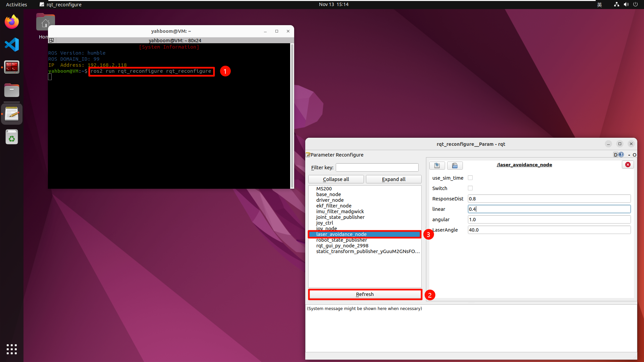Click the LaserAngle value field
The image size is (644, 362).
[549, 230]
